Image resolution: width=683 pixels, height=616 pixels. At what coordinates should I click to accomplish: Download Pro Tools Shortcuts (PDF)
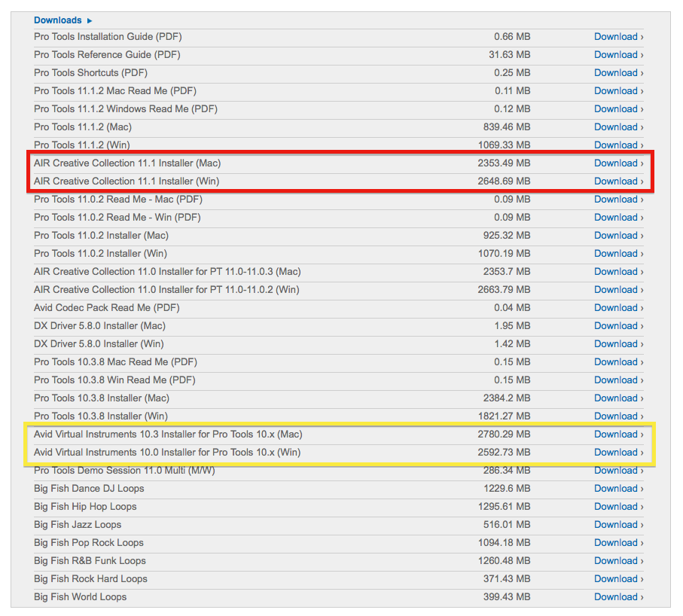click(618, 73)
